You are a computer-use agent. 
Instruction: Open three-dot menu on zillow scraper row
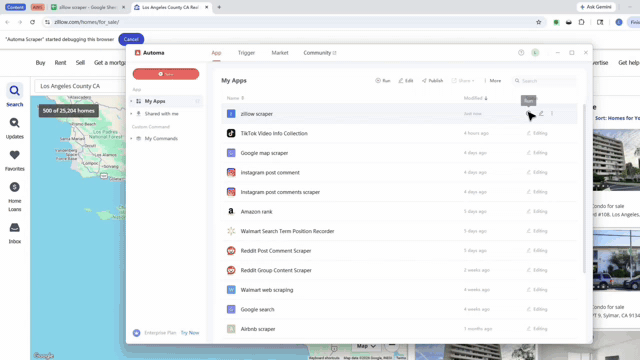(552, 113)
